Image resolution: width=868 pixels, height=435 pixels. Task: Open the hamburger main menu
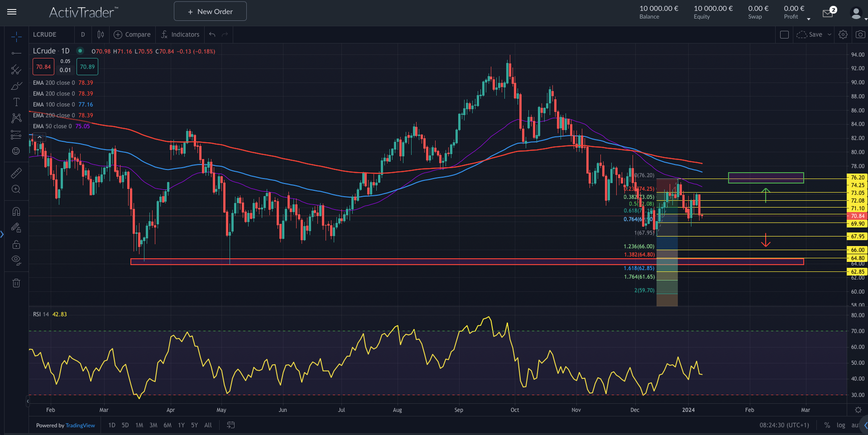tap(12, 12)
